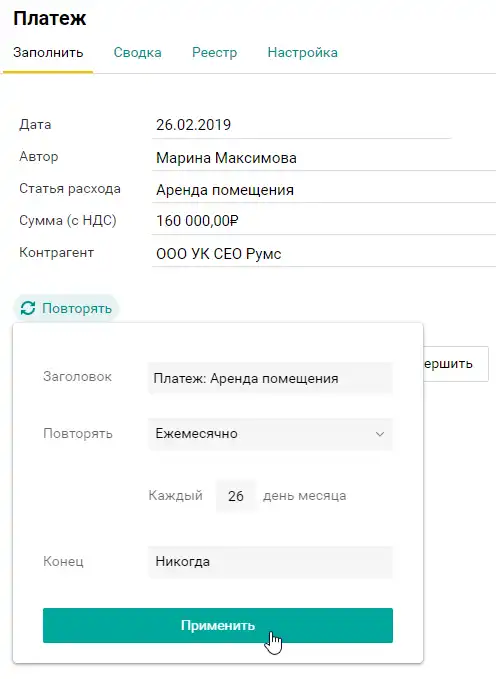Open the Настройка tab
The height and width of the screenshot is (679, 496).
(302, 52)
